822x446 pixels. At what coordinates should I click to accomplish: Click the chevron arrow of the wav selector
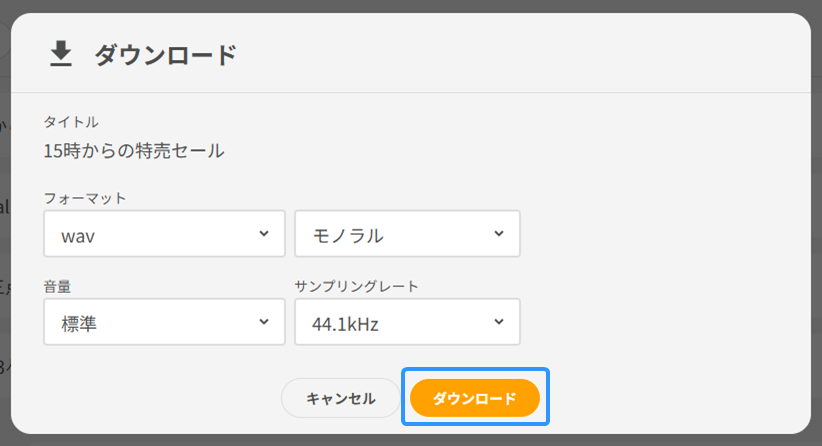click(264, 233)
